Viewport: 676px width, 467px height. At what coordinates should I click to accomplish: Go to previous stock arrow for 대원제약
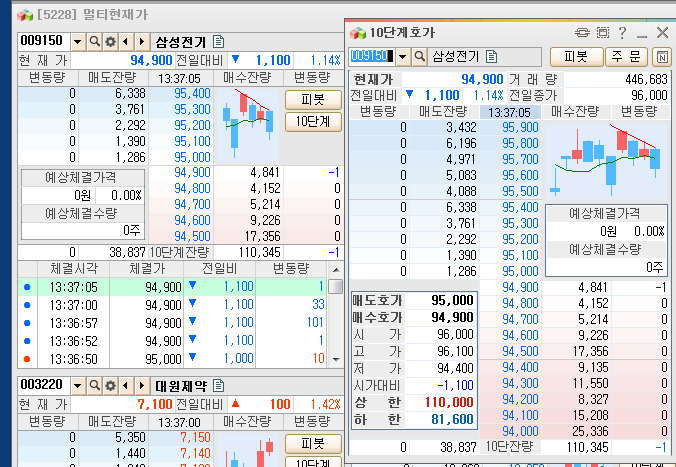[x=125, y=386]
